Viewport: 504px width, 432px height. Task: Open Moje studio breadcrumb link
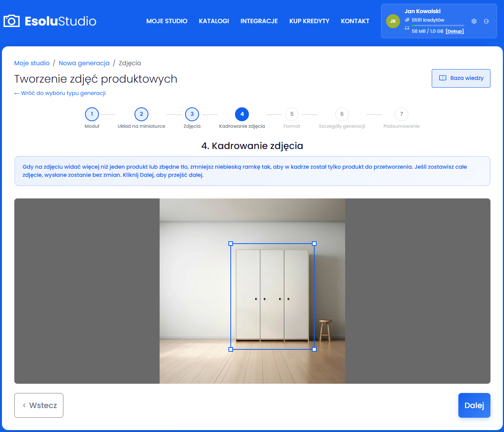pos(32,63)
